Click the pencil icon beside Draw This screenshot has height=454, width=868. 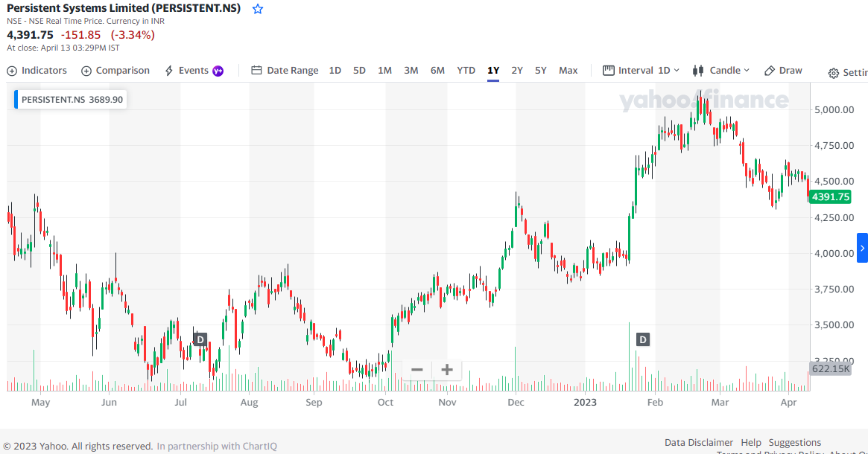coord(769,71)
